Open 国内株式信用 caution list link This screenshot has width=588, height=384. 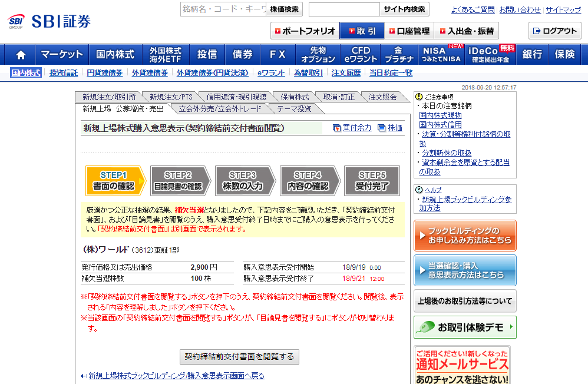tap(440, 125)
